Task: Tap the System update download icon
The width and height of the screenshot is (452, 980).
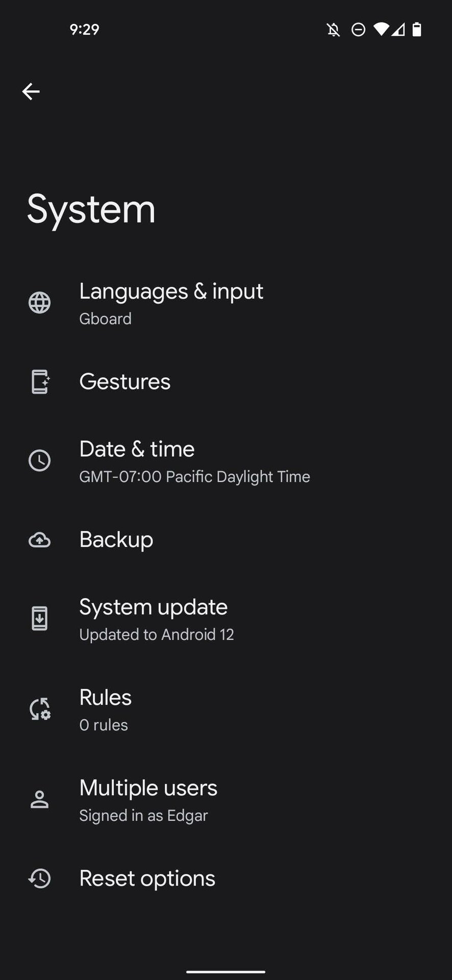Action: pos(39,619)
